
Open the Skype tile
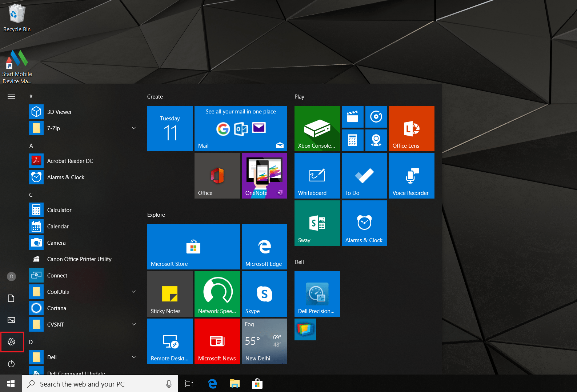[264, 294]
